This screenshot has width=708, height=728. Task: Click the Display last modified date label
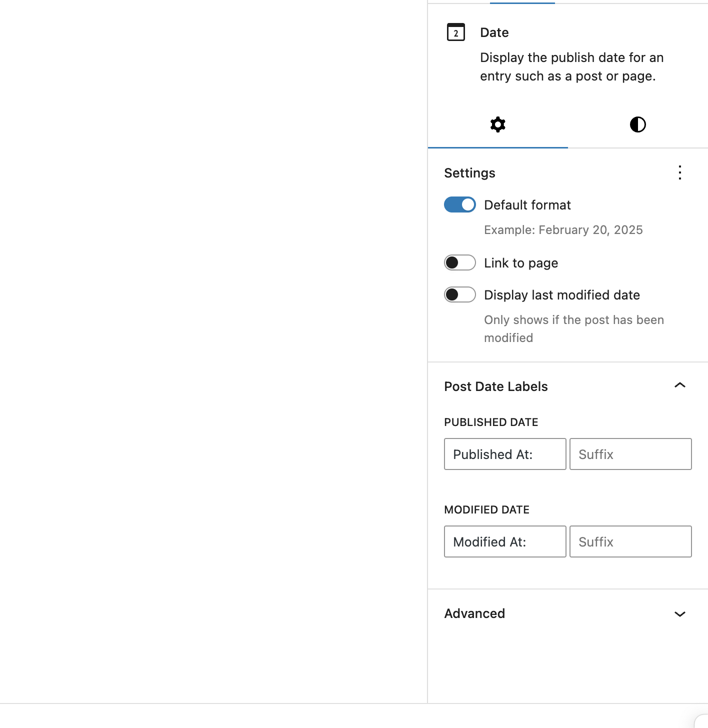(562, 295)
